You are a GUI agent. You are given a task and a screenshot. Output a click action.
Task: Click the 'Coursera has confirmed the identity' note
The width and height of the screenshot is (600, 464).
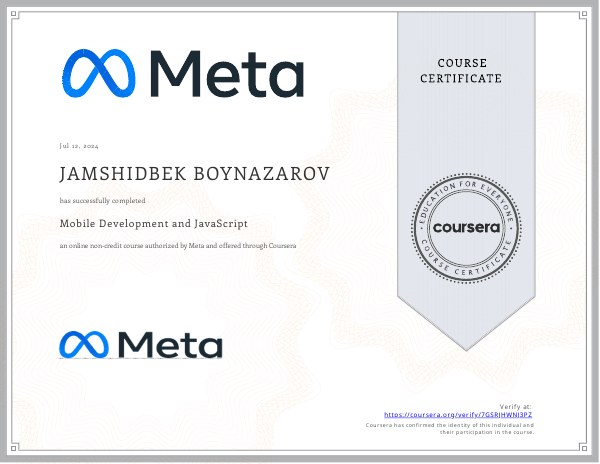[x=450, y=428]
